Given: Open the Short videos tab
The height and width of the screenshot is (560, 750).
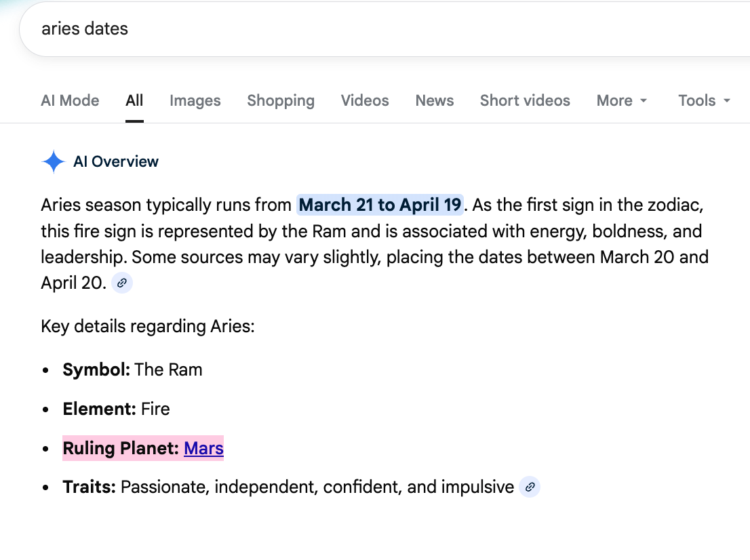Looking at the screenshot, I should (525, 101).
